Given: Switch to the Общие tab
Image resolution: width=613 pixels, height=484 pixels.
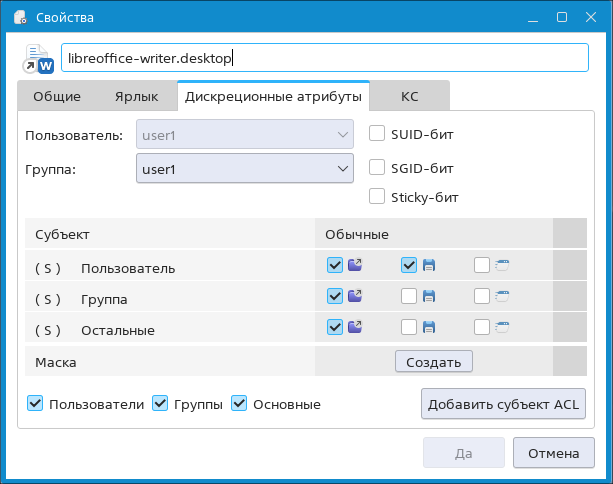Looking at the screenshot, I should (x=57, y=97).
